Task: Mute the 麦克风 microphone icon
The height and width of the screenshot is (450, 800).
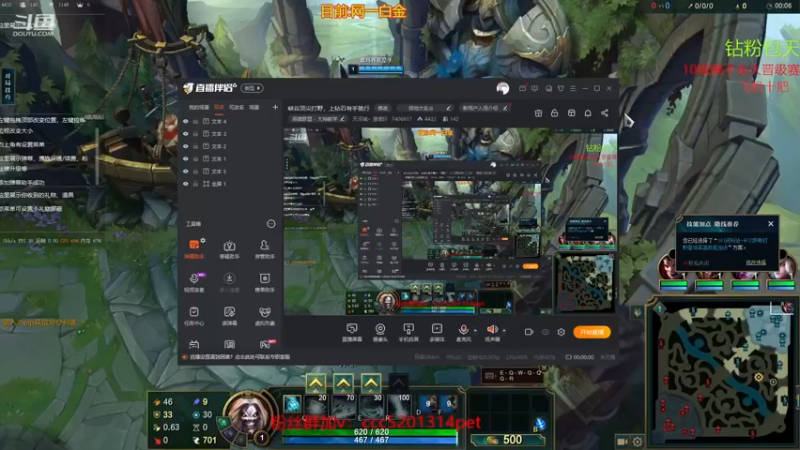Action: pos(463,330)
